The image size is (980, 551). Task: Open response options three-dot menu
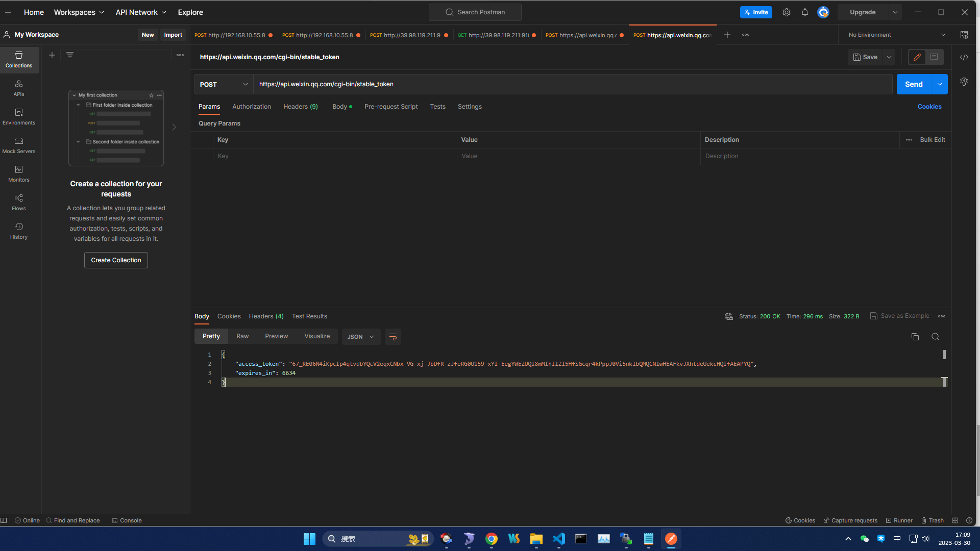tap(942, 316)
